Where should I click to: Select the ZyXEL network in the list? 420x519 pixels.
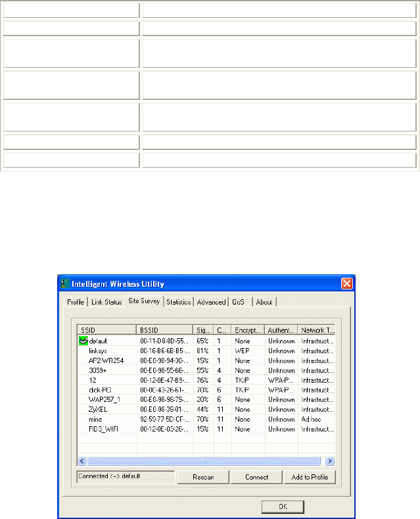pos(97,409)
